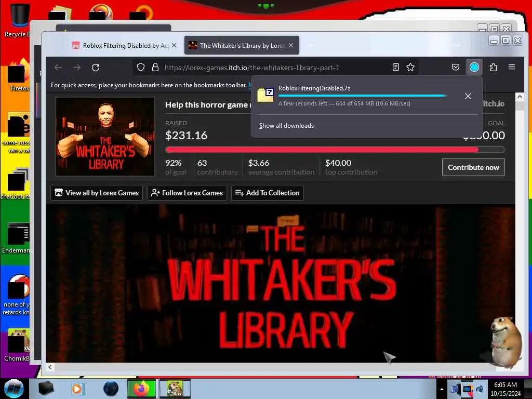The height and width of the screenshot is (399, 532).
Task: Click the hamster desktop mascot
Action: pos(505,342)
